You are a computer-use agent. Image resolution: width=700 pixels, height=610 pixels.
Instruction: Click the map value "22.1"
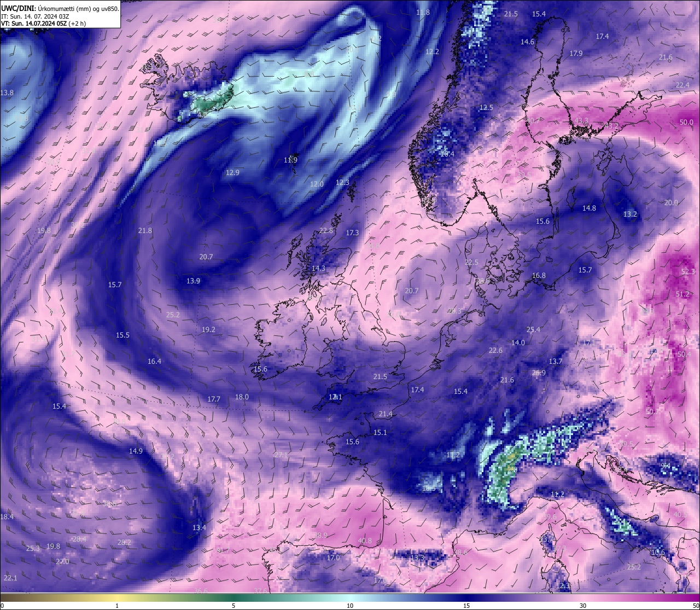[x=10, y=578]
